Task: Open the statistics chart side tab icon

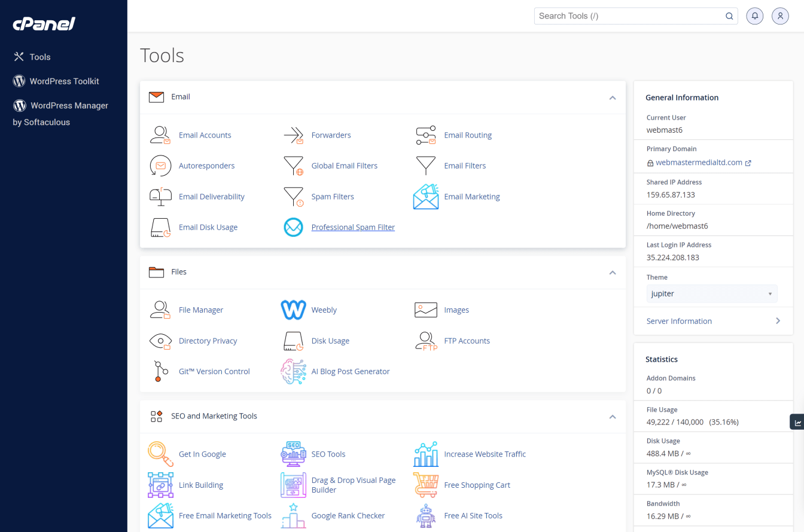Action: tap(797, 422)
